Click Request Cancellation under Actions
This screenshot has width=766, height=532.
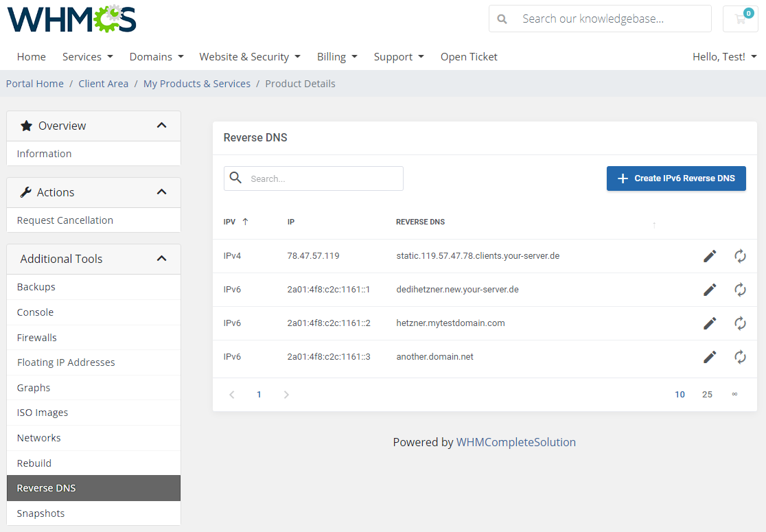click(x=94, y=220)
